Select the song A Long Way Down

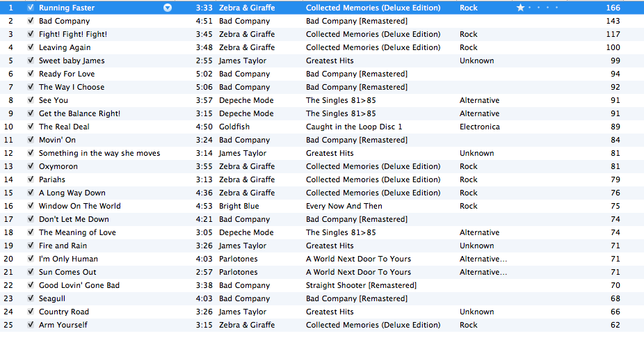72,193
